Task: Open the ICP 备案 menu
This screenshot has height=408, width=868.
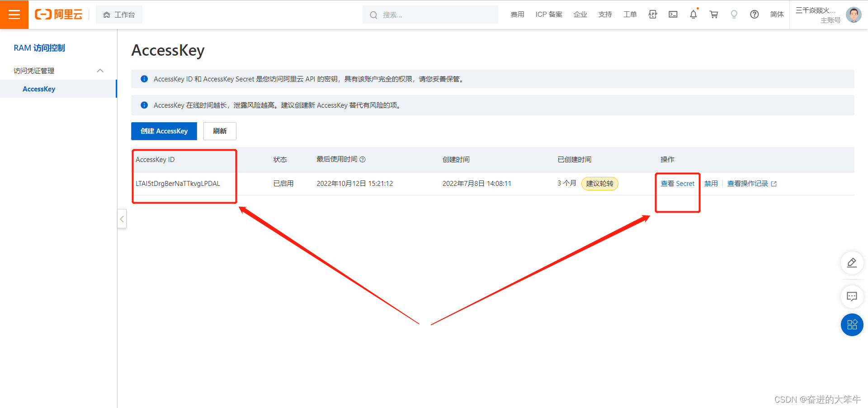Action: pos(549,14)
